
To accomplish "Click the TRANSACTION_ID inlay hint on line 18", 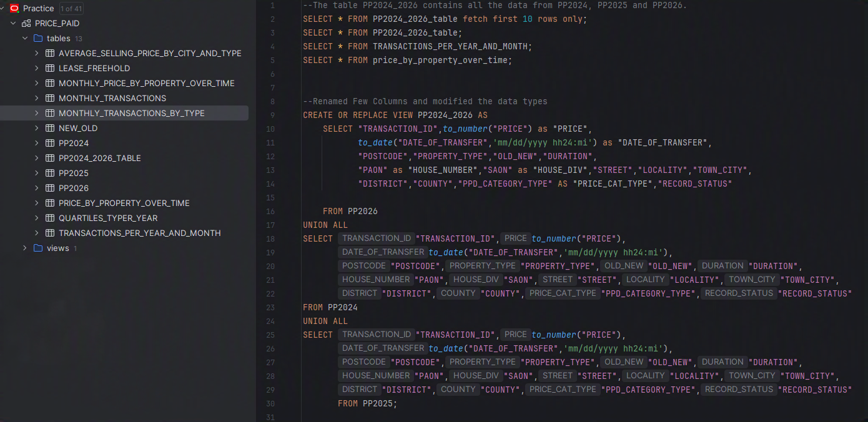I will [x=377, y=238].
